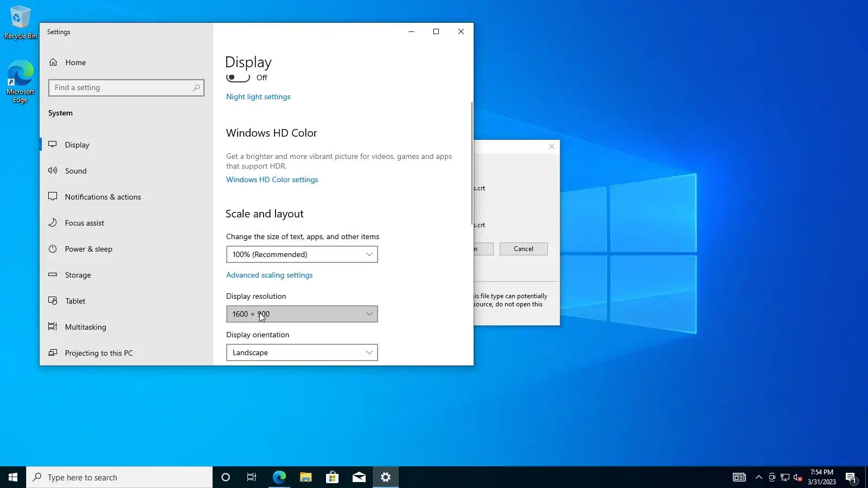Minimize the Settings window
This screenshot has height=488, width=868.
[411, 31]
